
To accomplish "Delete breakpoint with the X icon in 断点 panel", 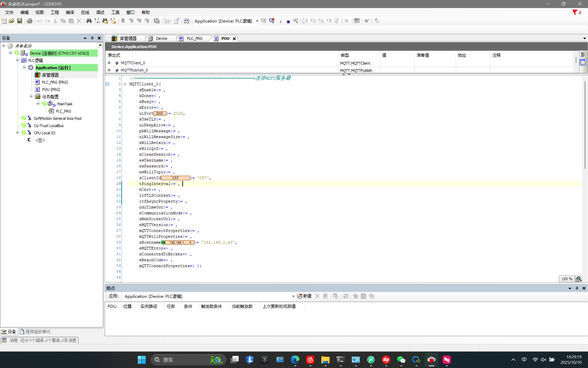I will [x=317, y=296].
